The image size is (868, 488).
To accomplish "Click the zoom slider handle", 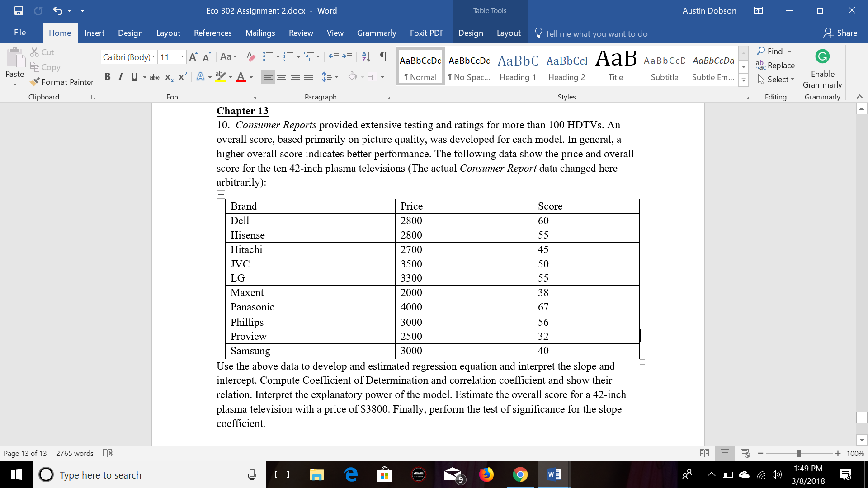I will (x=799, y=453).
